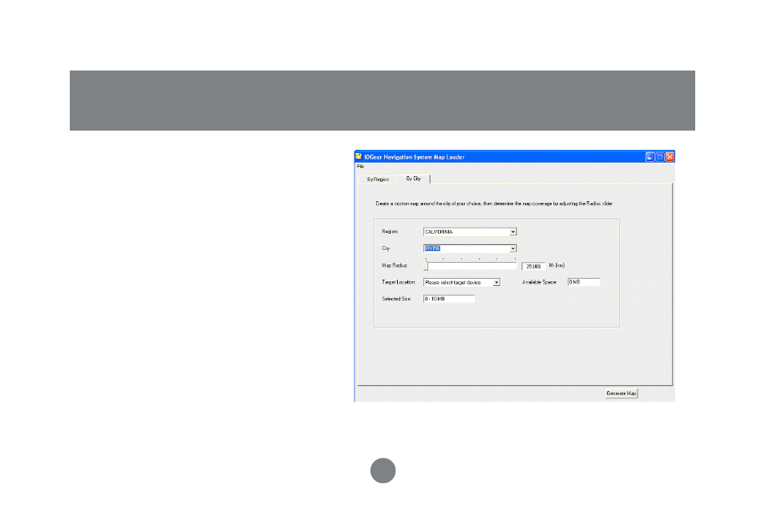This screenshot has width=765, height=532.
Task: Click the custom map instruction text
Action: tap(494, 204)
